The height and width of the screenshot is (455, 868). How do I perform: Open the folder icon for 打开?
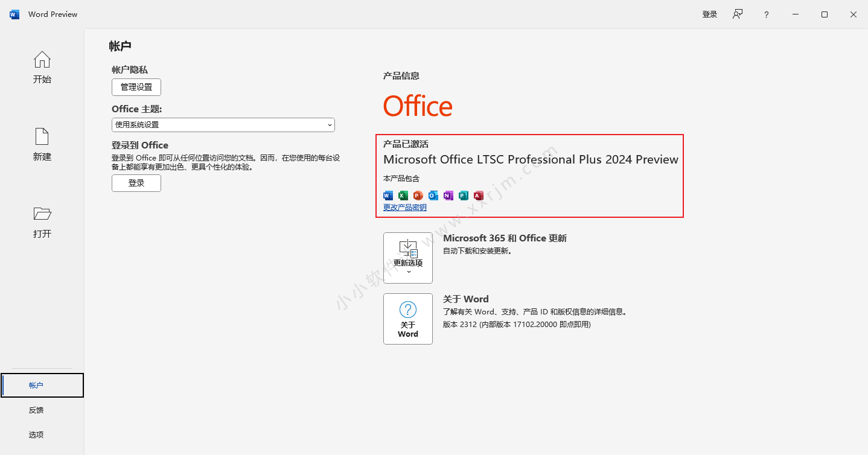(x=42, y=214)
